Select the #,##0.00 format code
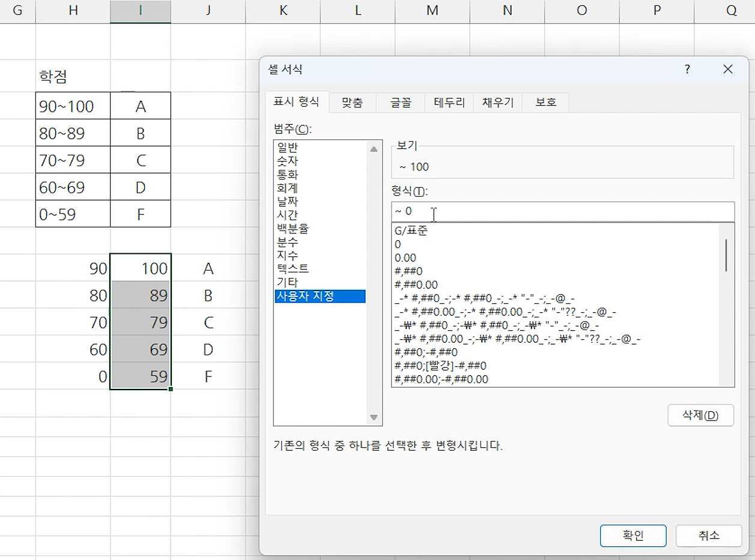 pos(555,285)
